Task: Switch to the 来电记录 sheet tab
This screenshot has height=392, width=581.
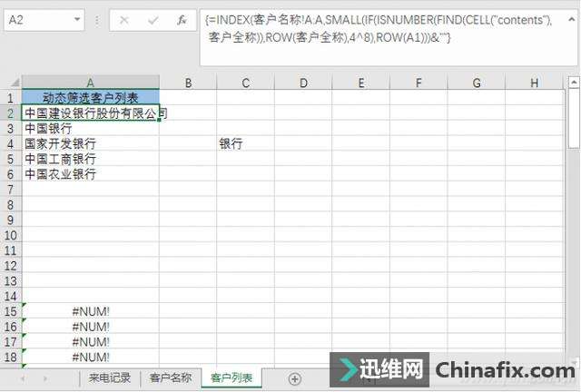Action: 110,377
